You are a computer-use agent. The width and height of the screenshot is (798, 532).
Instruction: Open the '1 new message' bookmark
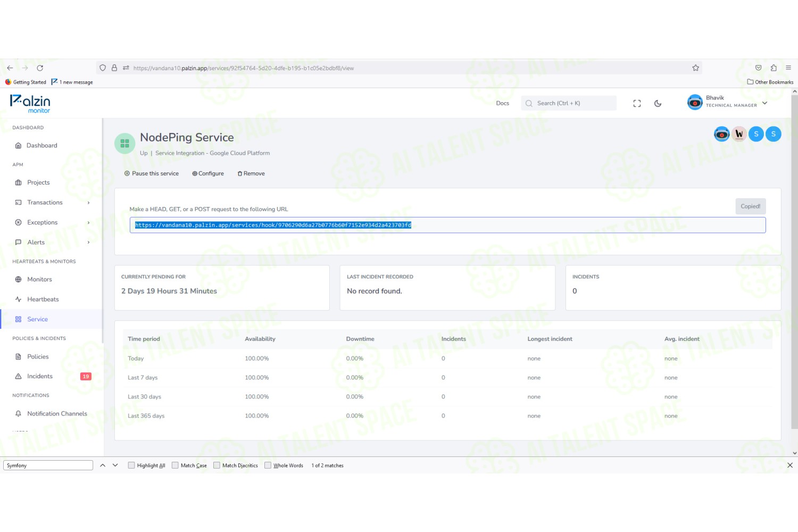click(72, 82)
